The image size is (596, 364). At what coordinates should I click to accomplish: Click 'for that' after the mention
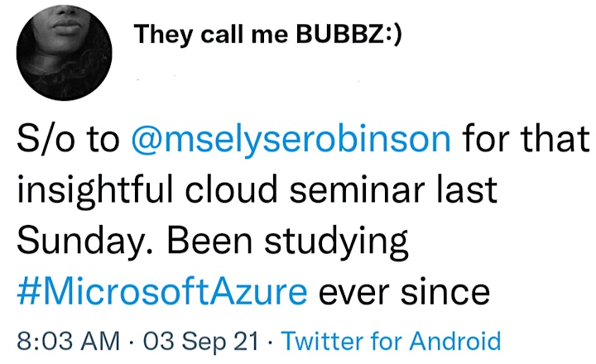click(x=526, y=139)
